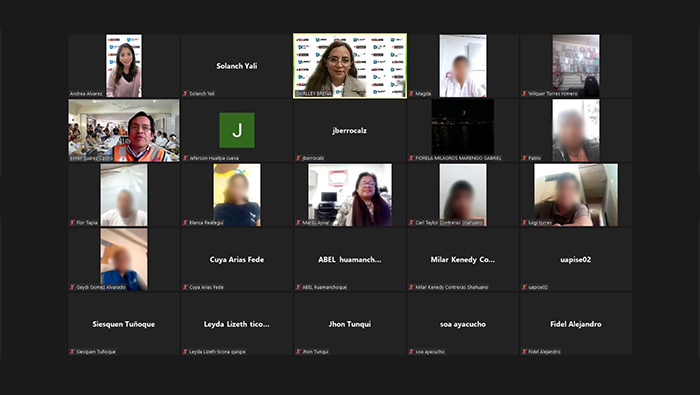Click muted mic icon on Jeferson Huallpa cueva tile
This screenshot has height=395, width=700.
point(185,158)
